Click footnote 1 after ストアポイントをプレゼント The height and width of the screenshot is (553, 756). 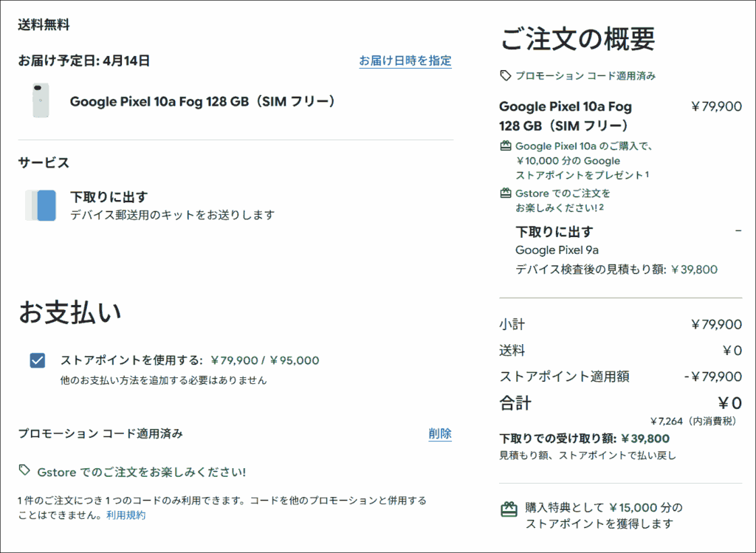pos(647,174)
